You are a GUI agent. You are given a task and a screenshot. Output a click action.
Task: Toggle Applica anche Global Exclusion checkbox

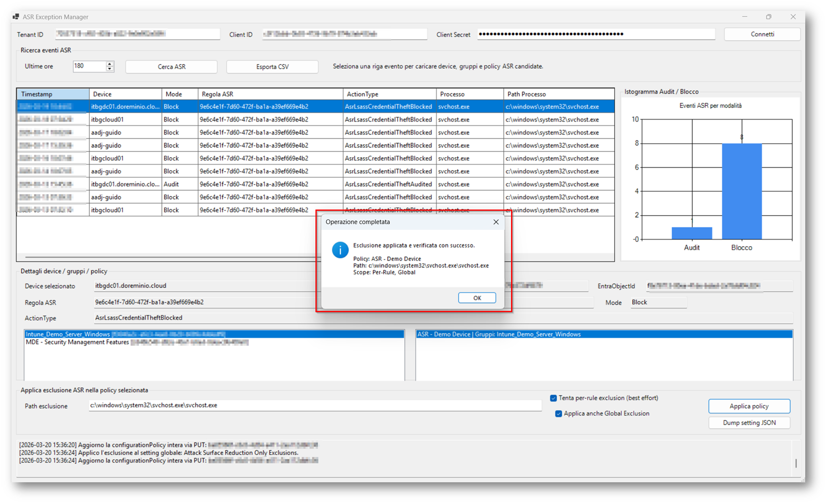tap(558, 414)
